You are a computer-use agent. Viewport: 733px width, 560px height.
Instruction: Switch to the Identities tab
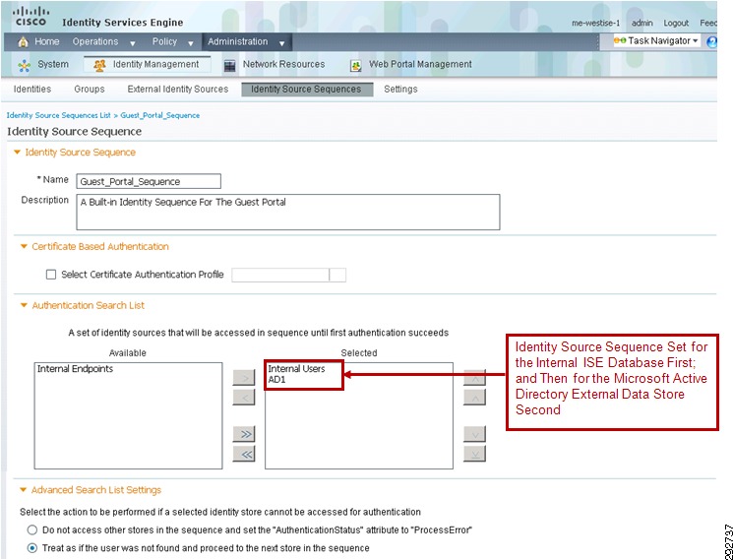32,90
